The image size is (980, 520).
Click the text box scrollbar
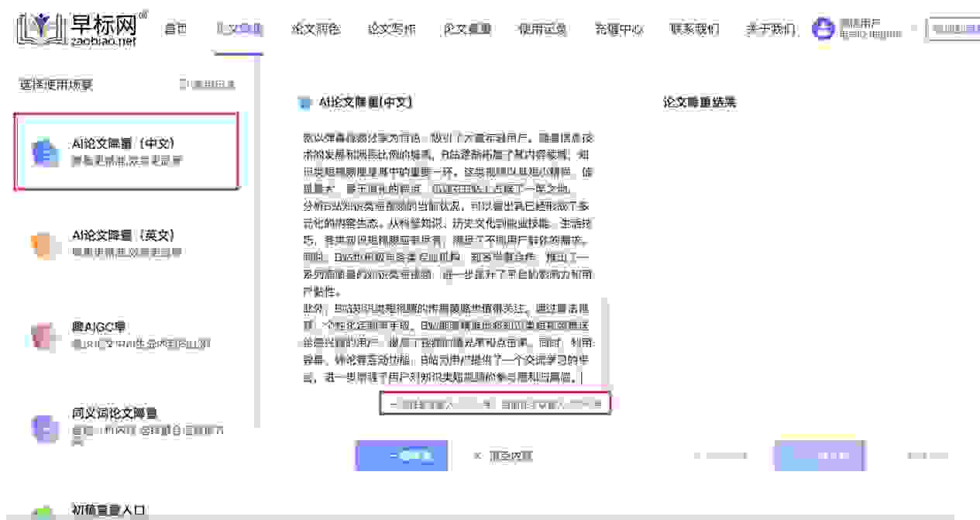coord(605,341)
